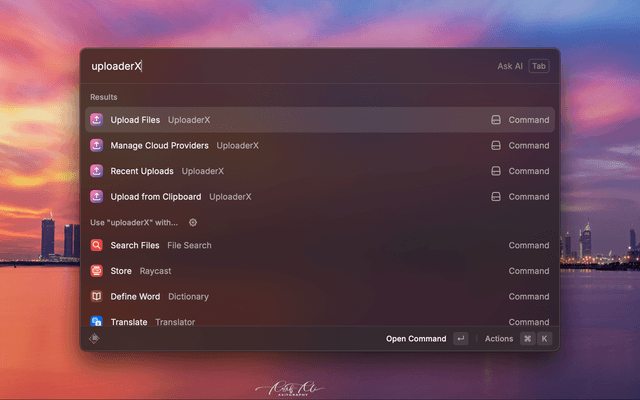Click the blue Translate icon
The height and width of the screenshot is (400, 640).
96,322
